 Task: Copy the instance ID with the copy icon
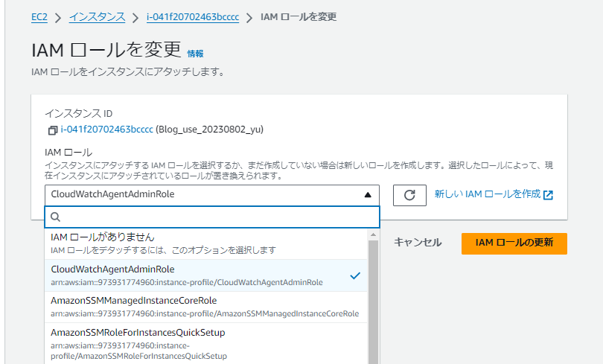coord(53,130)
